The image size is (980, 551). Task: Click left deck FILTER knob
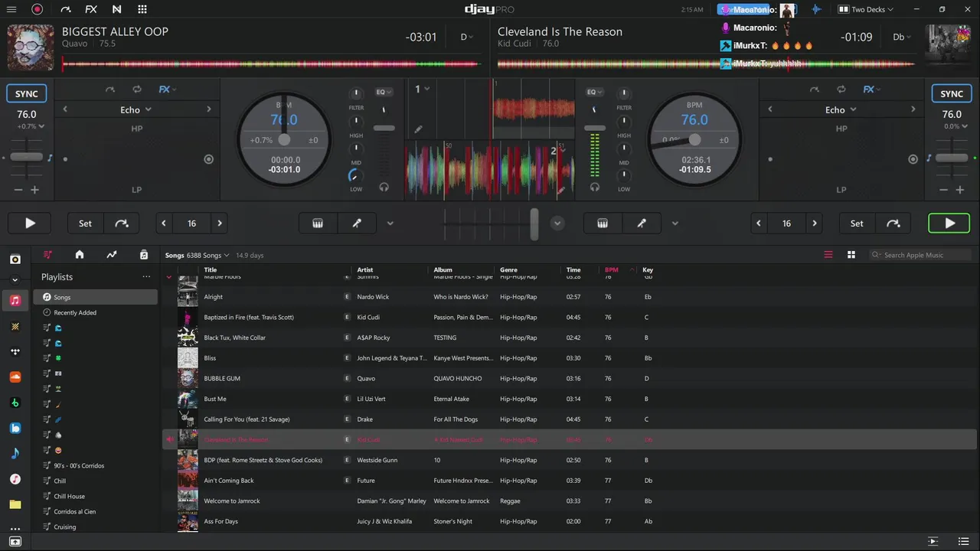pyautogui.click(x=356, y=93)
